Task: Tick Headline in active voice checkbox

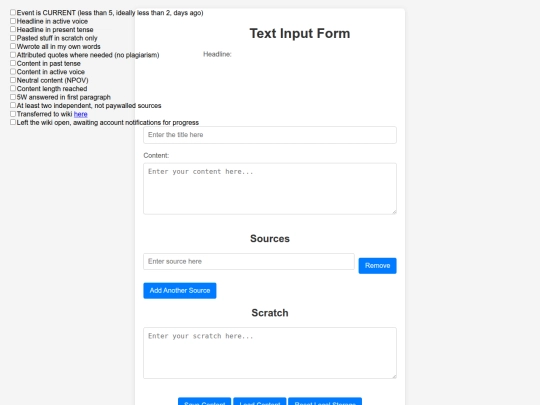Action: (x=13, y=21)
